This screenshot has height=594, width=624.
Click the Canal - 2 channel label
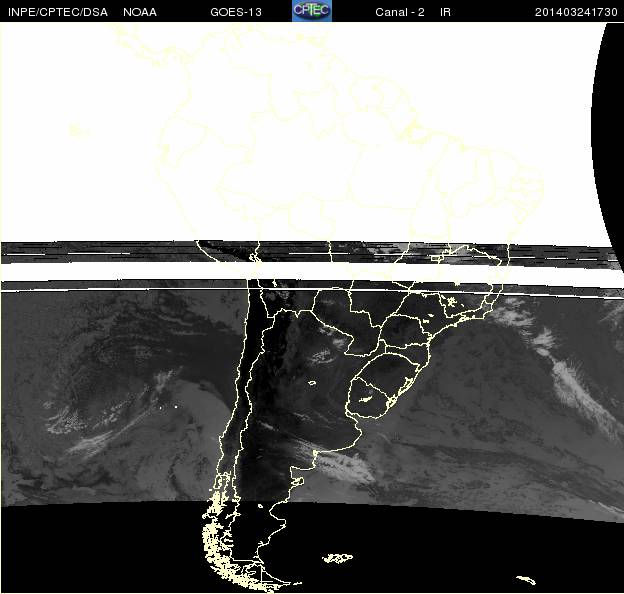(400, 12)
